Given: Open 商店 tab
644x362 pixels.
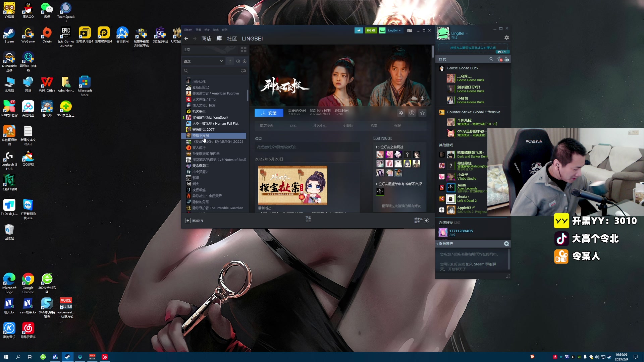Looking at the screenshot, I should 206,39.
